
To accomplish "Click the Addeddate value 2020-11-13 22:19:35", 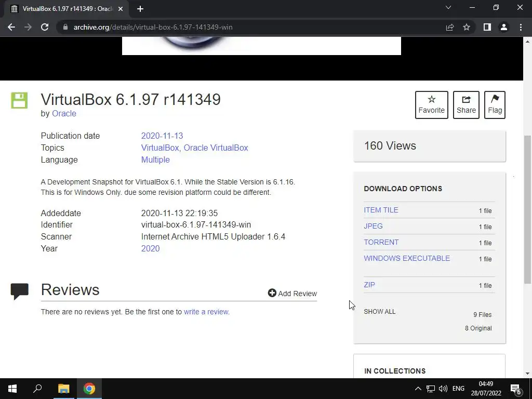I will (x=179, y=214).
